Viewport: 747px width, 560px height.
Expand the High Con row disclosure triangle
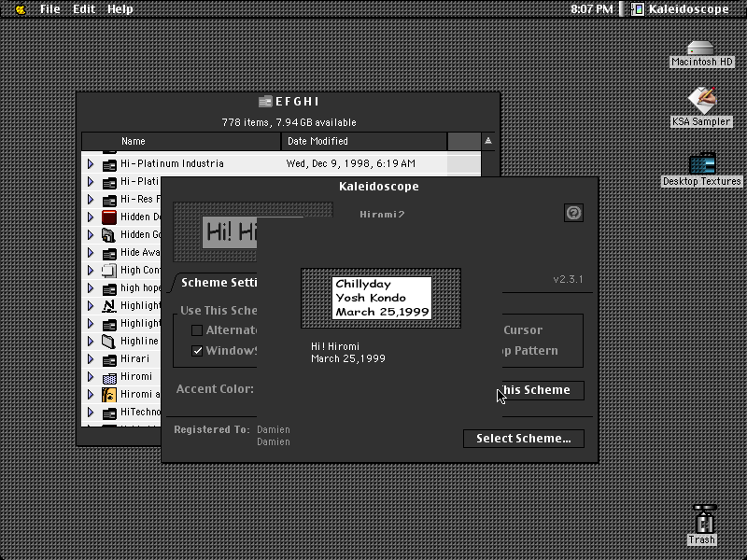click(x=91, y=271)
